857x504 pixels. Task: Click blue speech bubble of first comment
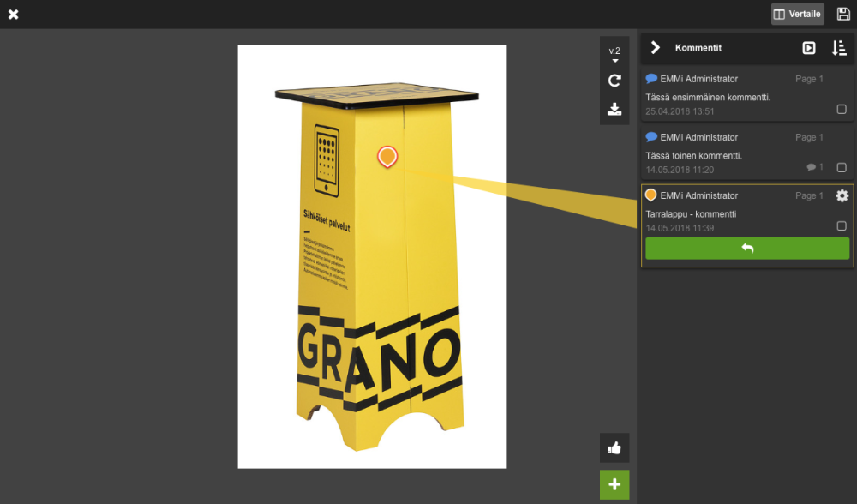651,79
